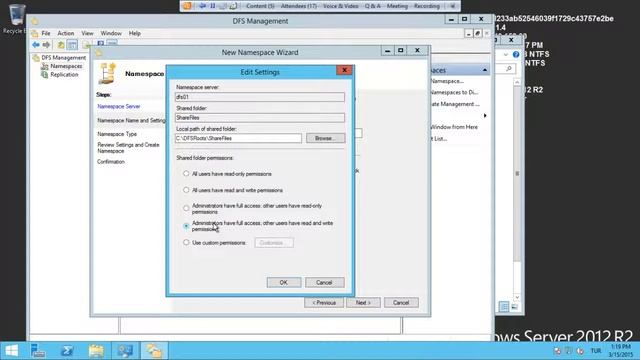Click the Namespace server field
640x360 pixels.
tap(260, 97)
